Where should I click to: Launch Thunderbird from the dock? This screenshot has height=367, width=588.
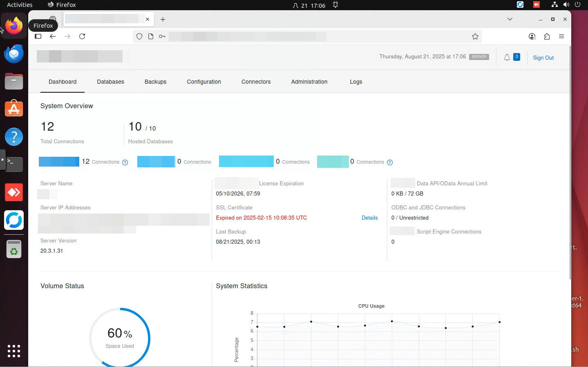coord(14,54)
